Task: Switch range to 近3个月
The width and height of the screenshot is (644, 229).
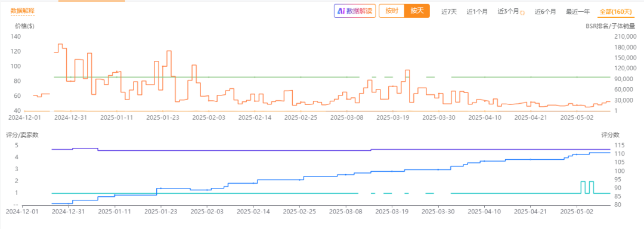Action: 509,11
